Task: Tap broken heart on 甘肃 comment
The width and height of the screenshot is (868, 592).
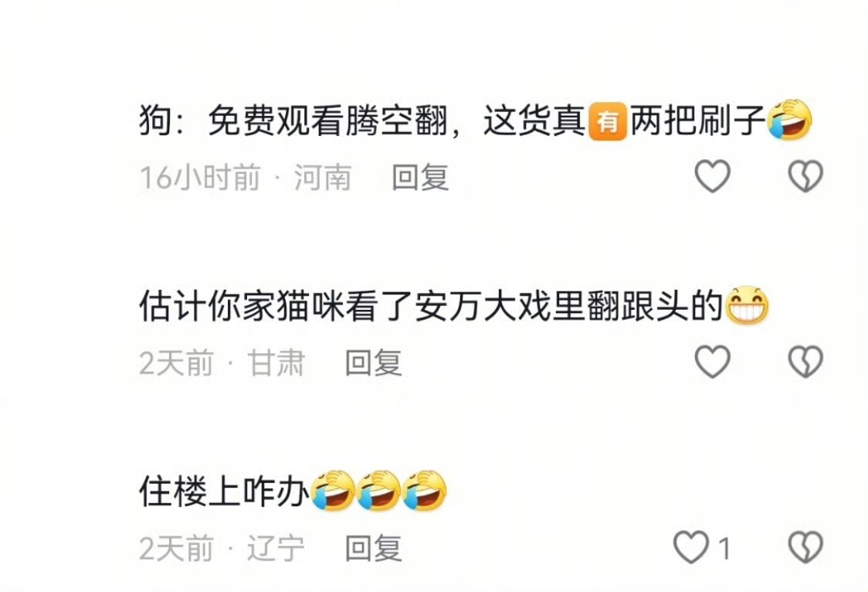Action: pos(805,362)
